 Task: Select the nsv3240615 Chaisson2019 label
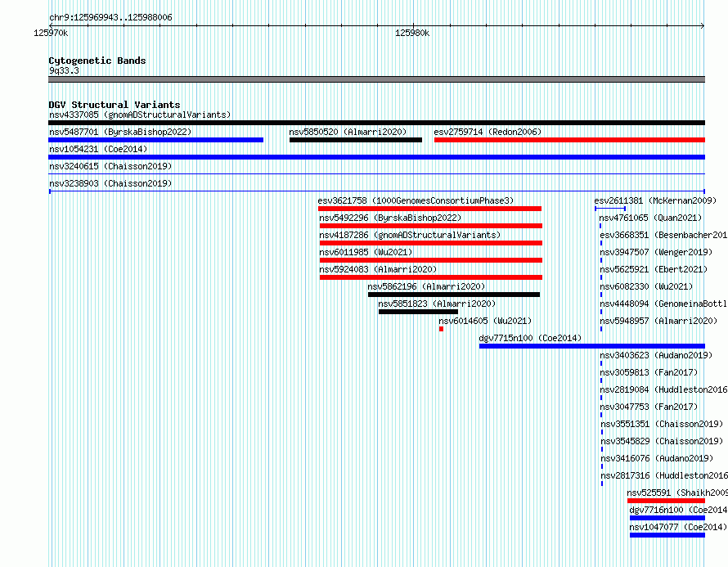pos(110,166)
